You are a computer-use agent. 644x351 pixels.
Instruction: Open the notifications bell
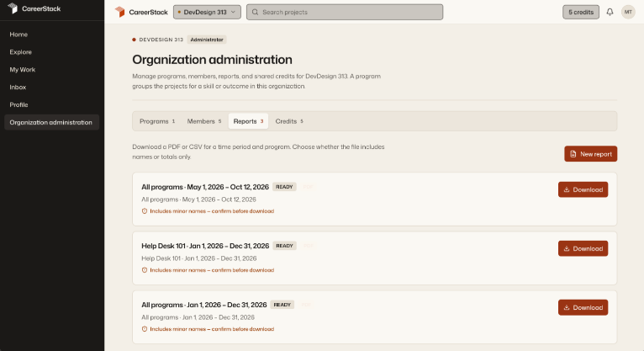pos(610,12)
